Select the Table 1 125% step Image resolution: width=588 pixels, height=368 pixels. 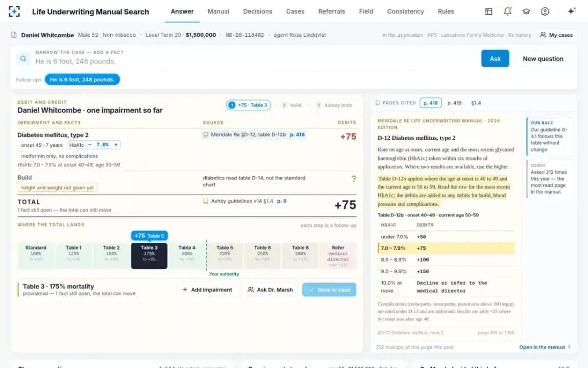point(73,256)
